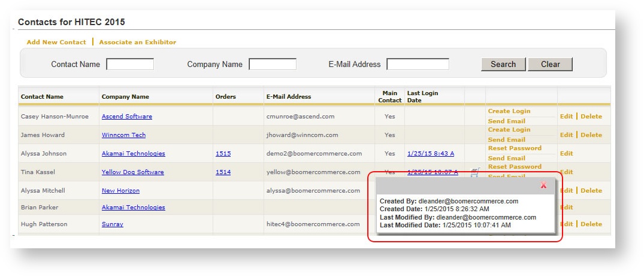Click the Contact Name column header
This screenshot has height=277, width=644.
(43, 97)
